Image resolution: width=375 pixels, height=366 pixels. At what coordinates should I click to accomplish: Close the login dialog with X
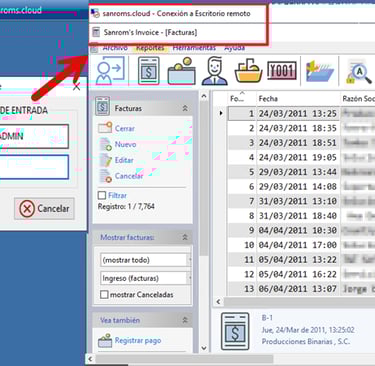(x=77, y=87)
